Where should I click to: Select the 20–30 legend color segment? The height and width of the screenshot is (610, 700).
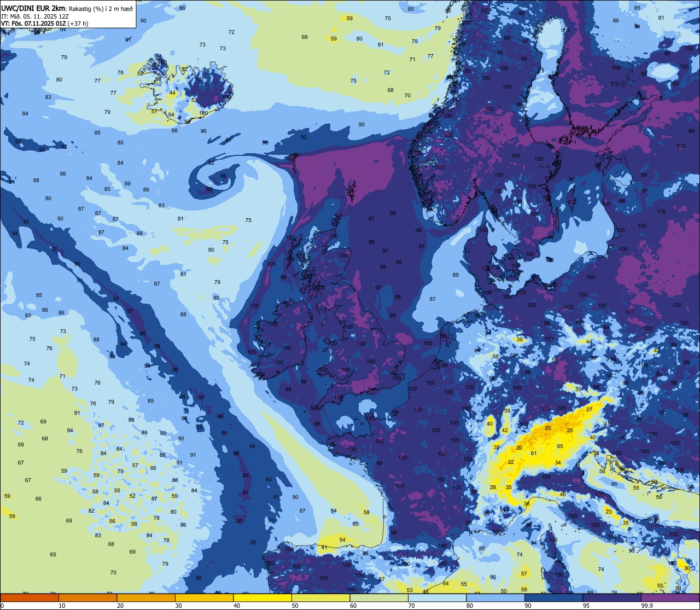tap(146, 597)
